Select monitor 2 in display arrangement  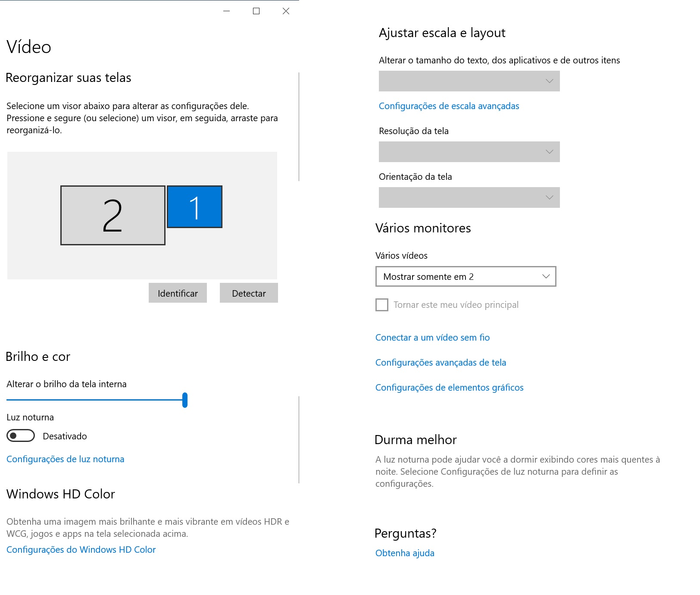113,216
